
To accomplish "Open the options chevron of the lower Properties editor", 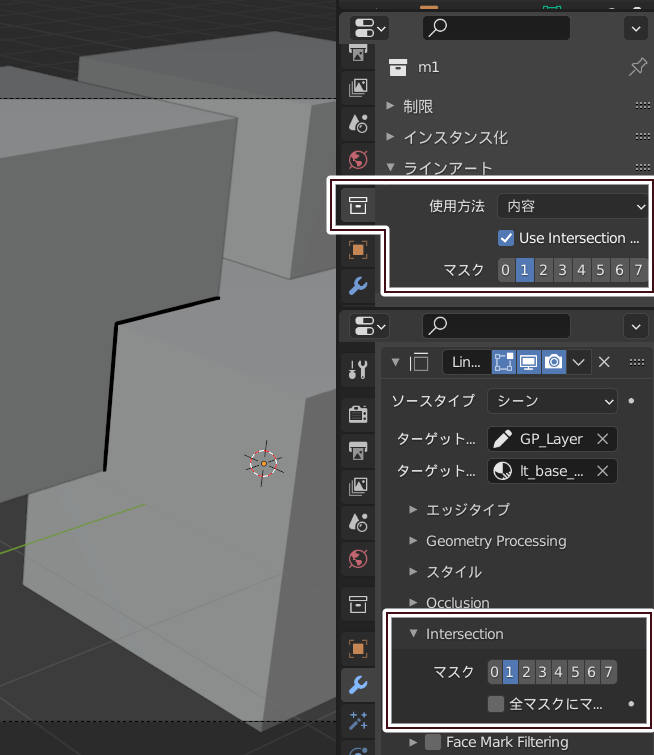I will coord(636,327).
